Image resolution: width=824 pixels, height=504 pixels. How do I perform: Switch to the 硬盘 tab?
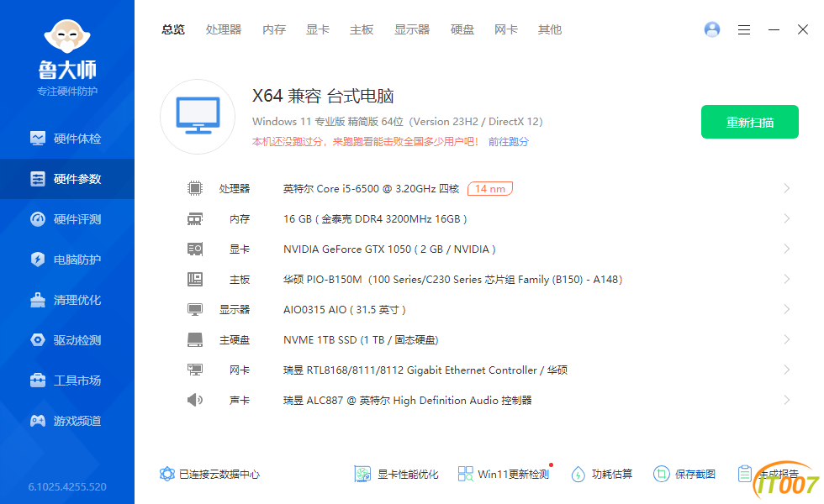(x=462, y=30)
